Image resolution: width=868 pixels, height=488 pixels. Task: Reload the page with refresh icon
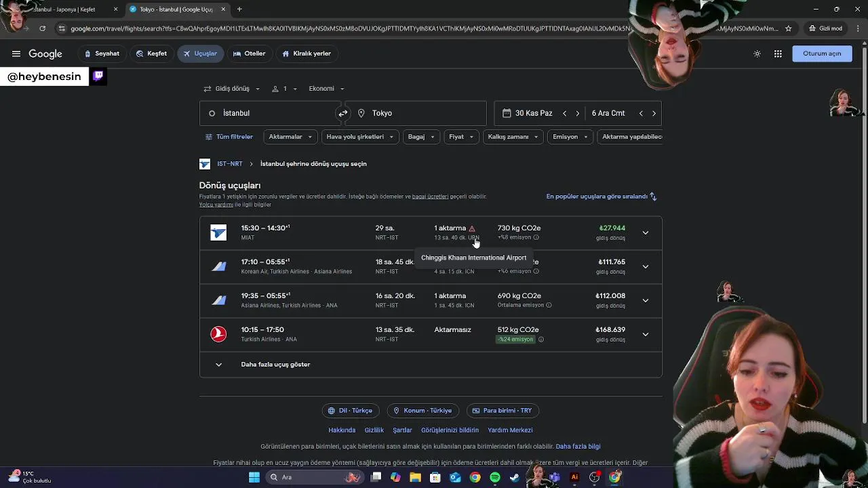point(42,28)
